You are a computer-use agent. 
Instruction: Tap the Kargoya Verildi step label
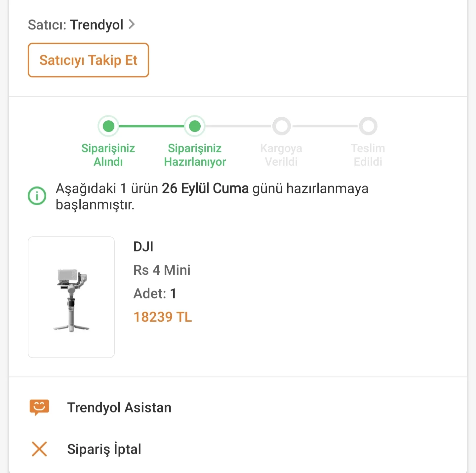tap(281, 155)
